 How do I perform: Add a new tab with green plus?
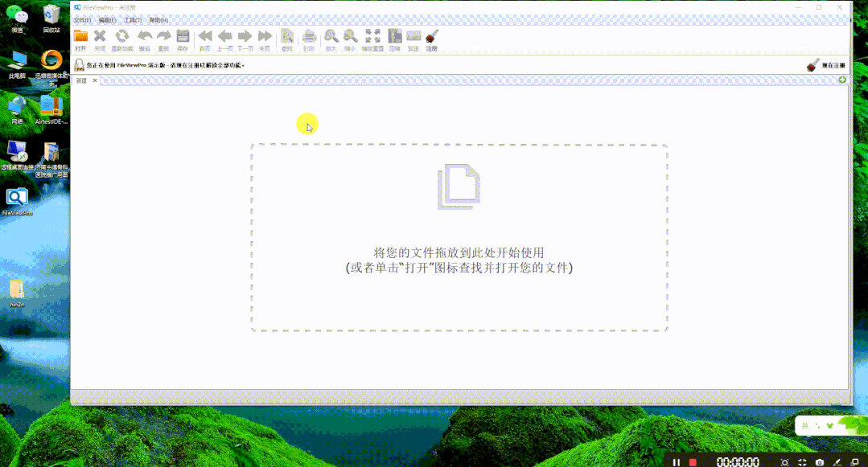[x=842, y=80]
